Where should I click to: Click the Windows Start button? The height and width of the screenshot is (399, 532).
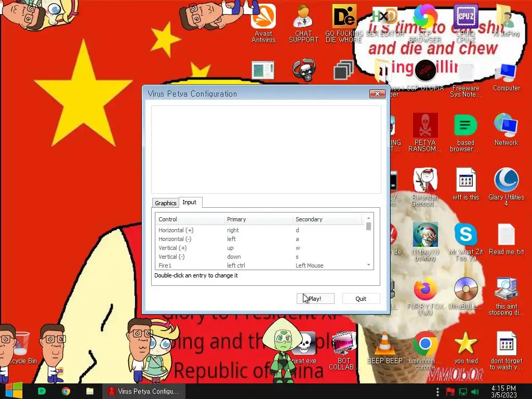pyautogui.click(x=14, y=391)
